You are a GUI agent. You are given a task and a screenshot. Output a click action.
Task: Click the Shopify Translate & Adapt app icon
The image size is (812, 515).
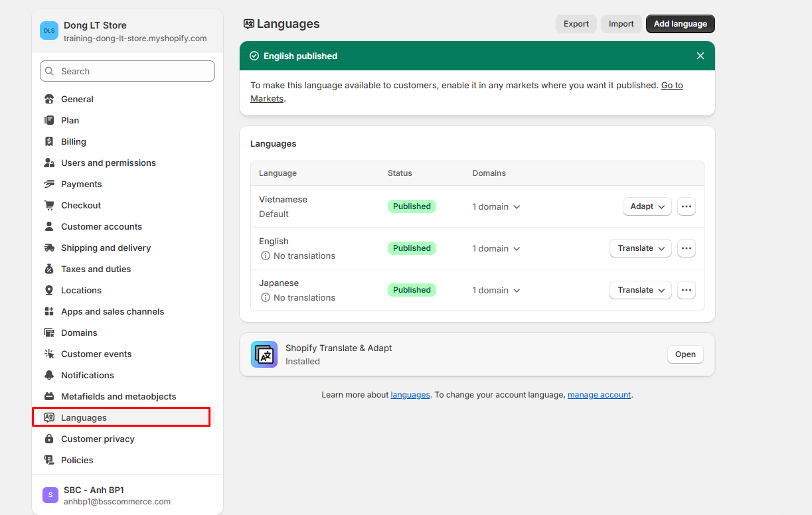coord(264,354)
